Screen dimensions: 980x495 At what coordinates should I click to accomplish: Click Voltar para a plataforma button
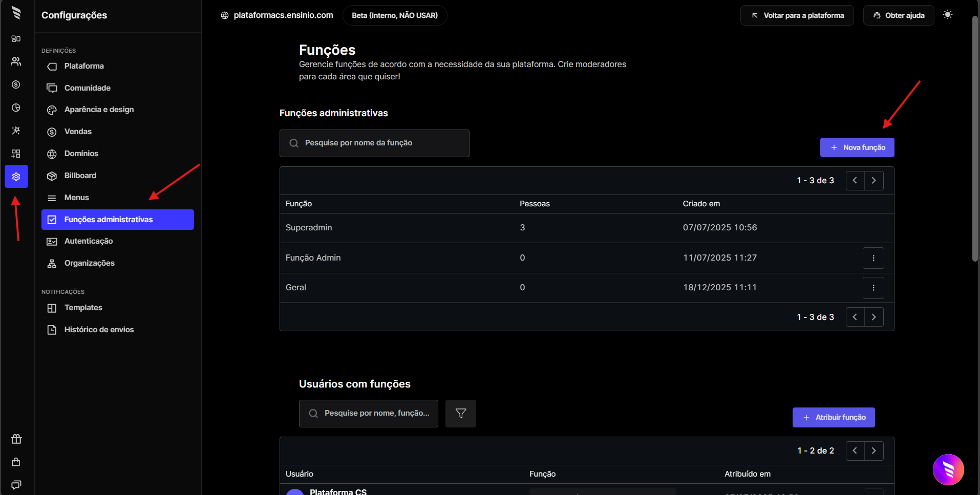pyautogui.click(x=797, y=15)
